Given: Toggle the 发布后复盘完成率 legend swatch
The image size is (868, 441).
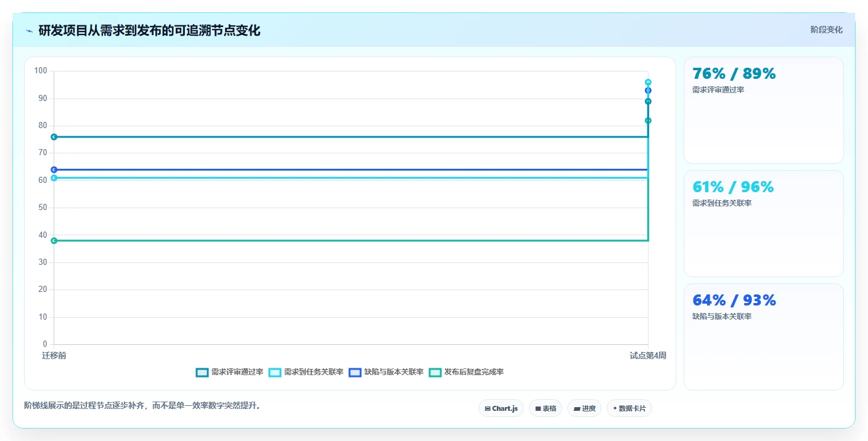Looking at the screenshot, I should 435,372.
